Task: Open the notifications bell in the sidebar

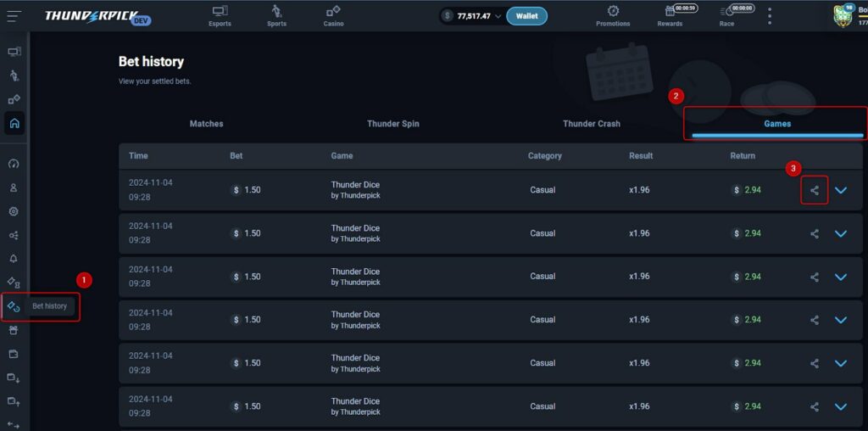Action: pyautogui.click(x=14, y=259)
